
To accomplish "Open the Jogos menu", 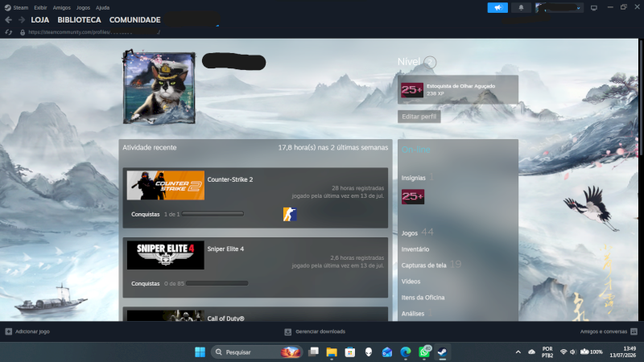I will point(83,7).
